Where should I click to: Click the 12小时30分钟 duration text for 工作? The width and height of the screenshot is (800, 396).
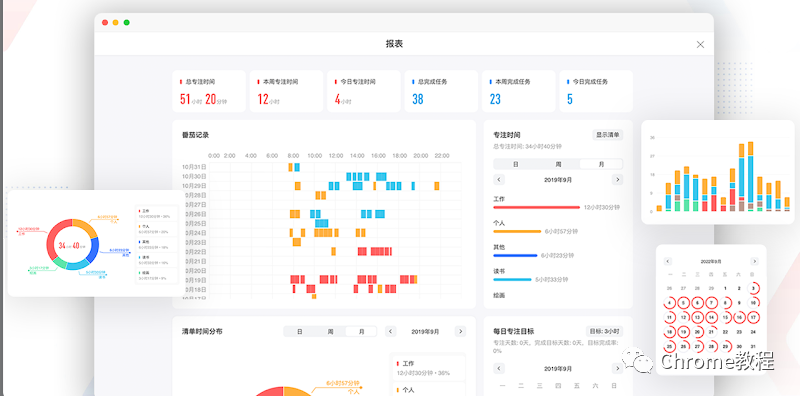click(602, 207)
